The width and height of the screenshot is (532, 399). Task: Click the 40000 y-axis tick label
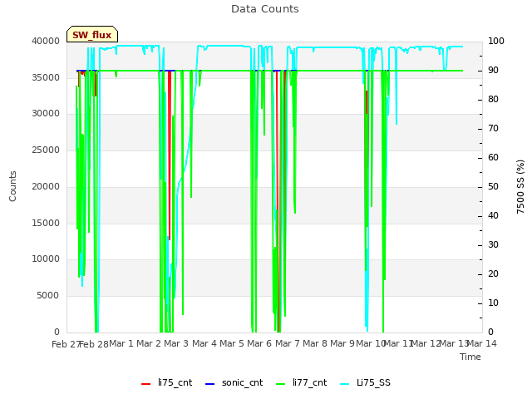tap(46, 41)
